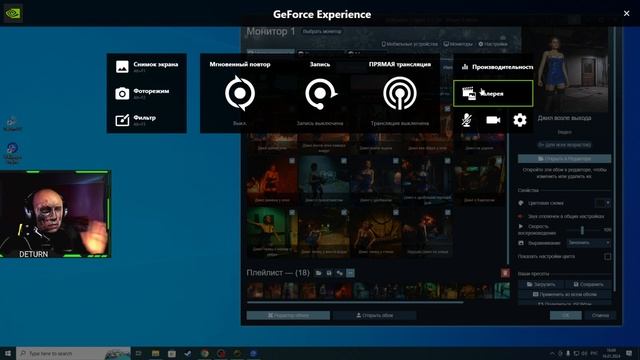
Task: Open the Производительность performance panel
Action: pyautogui.click(x=493, y=67)
